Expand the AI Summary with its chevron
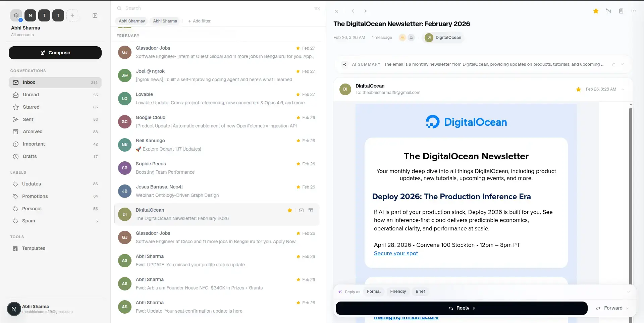Screen dimensions: 644x323 tap(623, 64)
